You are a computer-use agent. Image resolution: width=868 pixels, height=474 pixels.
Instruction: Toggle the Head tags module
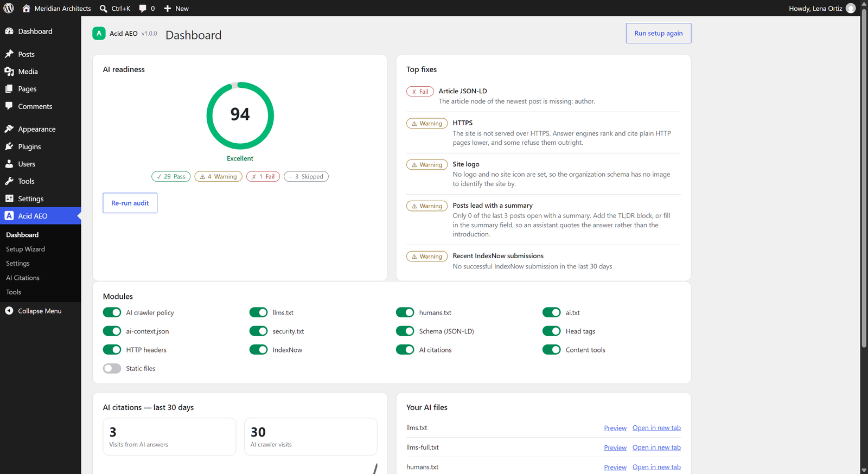pos(552,331)
